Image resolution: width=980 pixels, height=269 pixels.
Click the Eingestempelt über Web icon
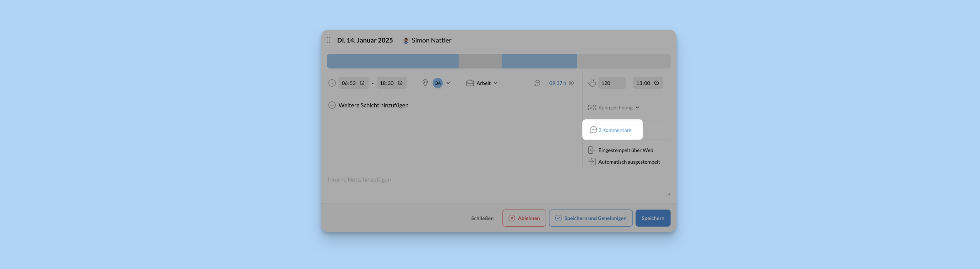point(591,150)
